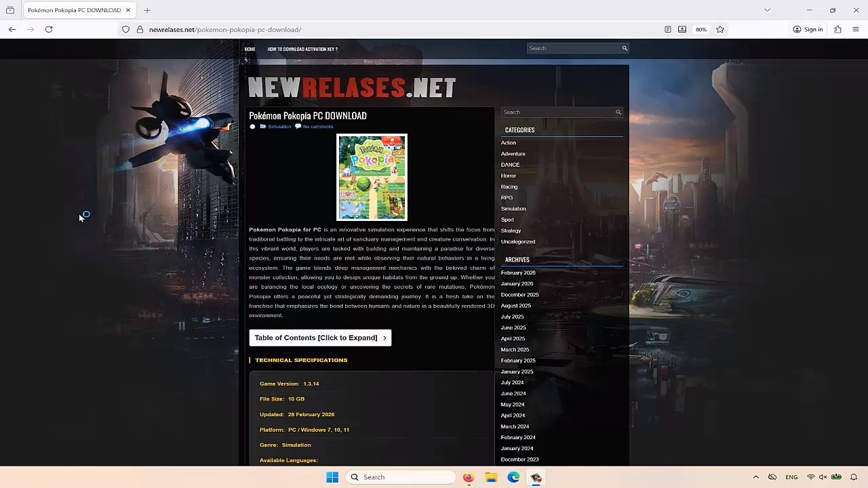Screen dimensions: 868x488
Task: Bookmark this page with the star icon
Action: click(x=720, y=29)
